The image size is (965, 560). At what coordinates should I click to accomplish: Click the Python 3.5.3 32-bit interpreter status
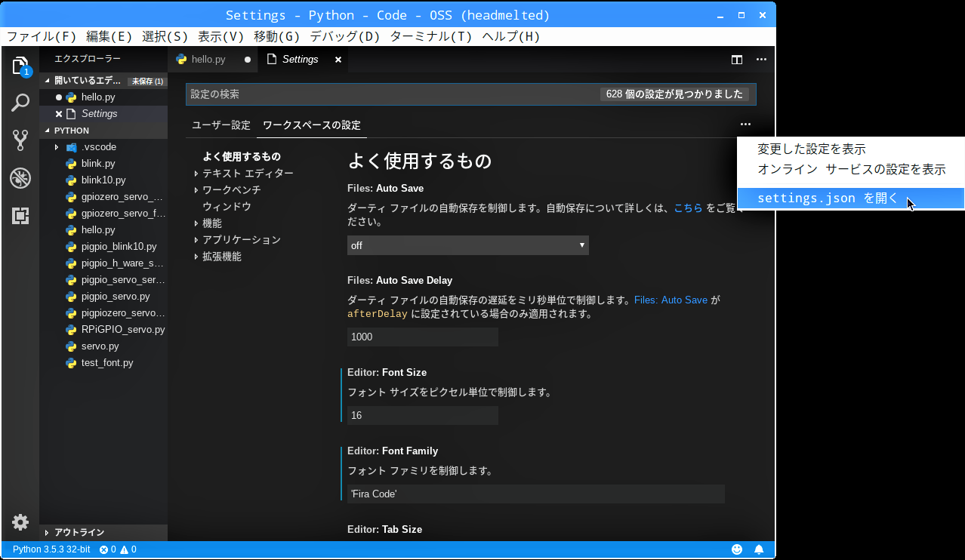tap(51, 549)
